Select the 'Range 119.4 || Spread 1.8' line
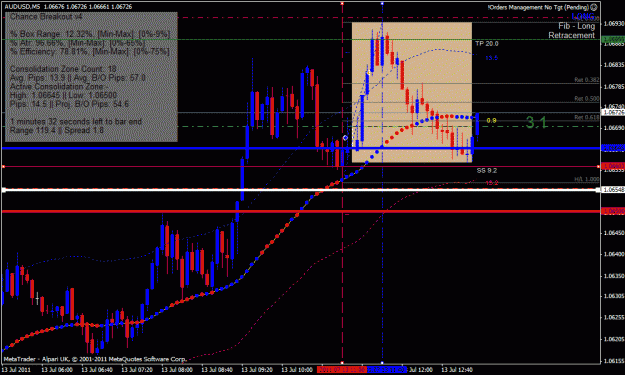This screenshot has width=625, height=375. point(57,130)
